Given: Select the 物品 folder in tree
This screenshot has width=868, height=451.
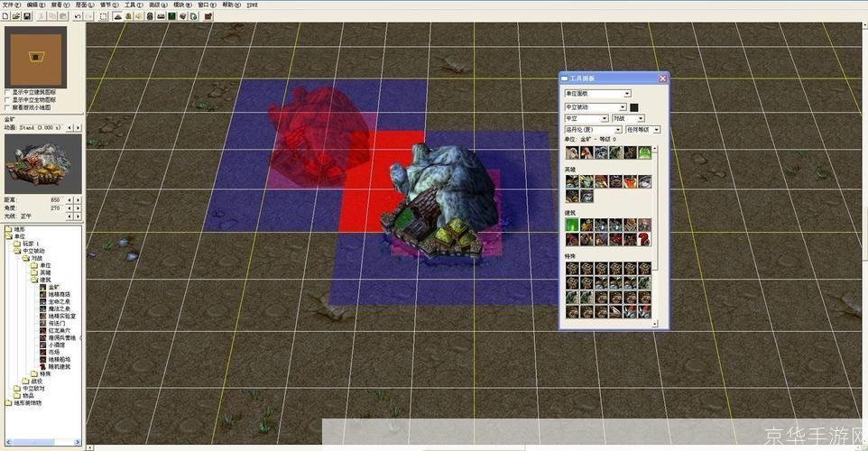Looking at the screenshot, I should point(28,396).
